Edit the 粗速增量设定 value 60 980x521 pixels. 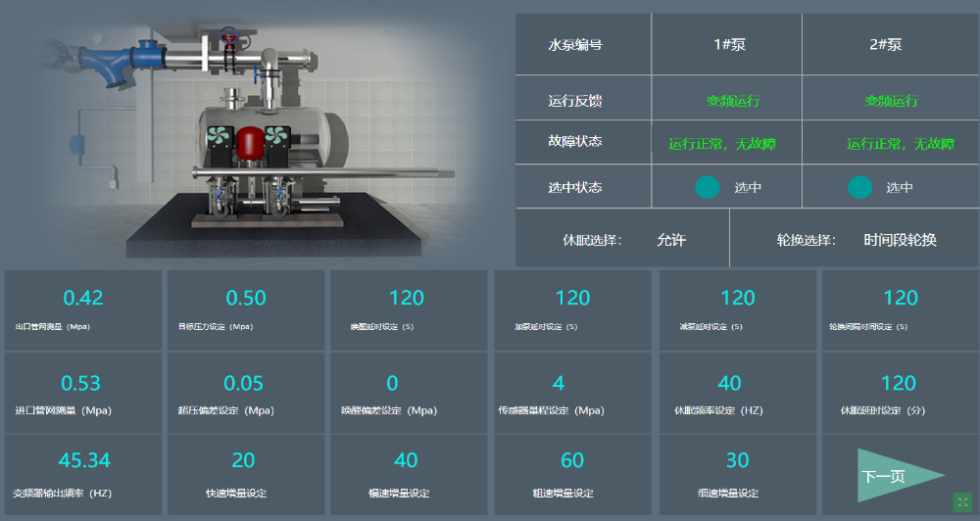pyautogui.click(x=572, y=460)
